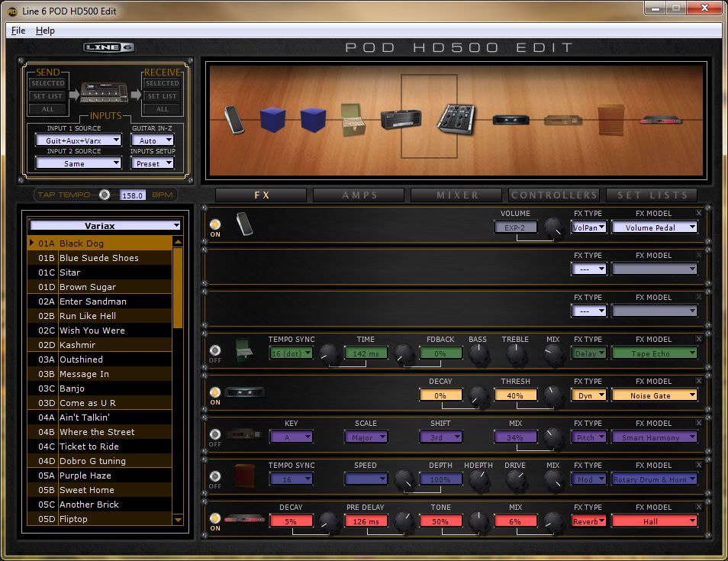This screenshot has width=728, height=561.
Task: Turn on the Rotary Drum & Horn effect
Action: [215, 476]
